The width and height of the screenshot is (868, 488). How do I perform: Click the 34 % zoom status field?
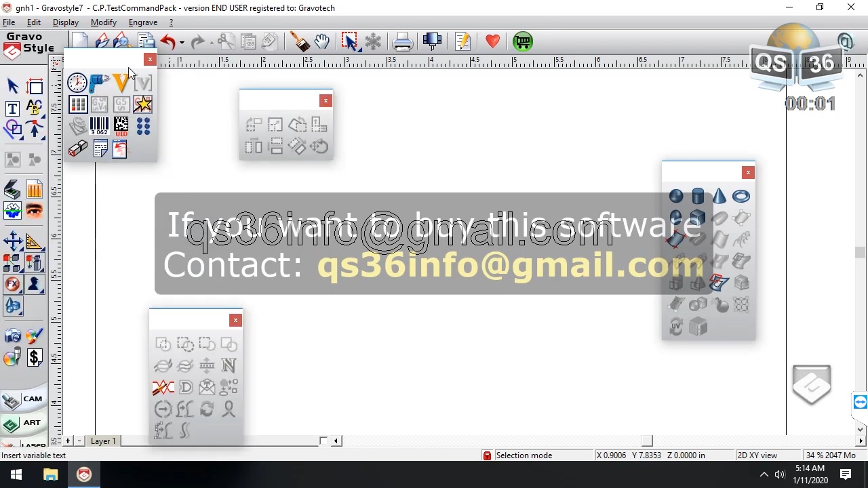point(831,455)
